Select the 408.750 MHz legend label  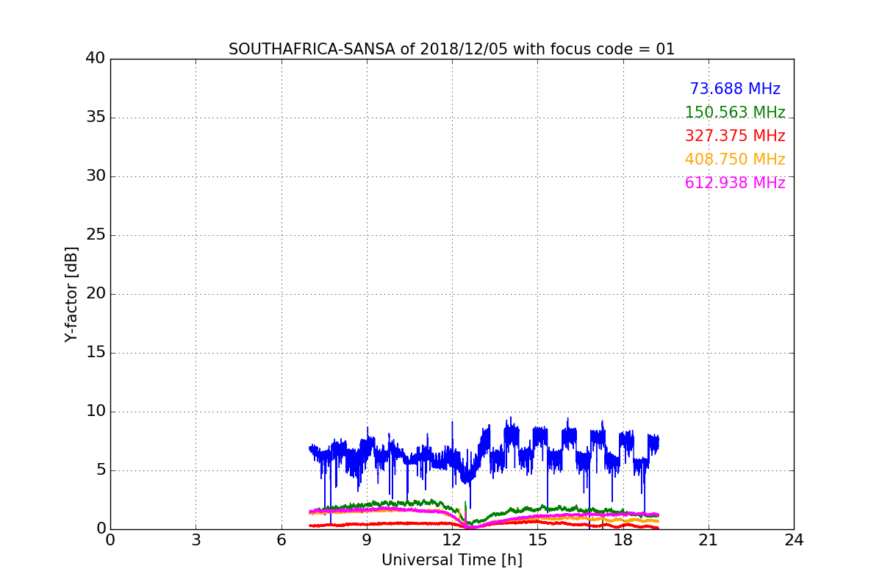735,159
